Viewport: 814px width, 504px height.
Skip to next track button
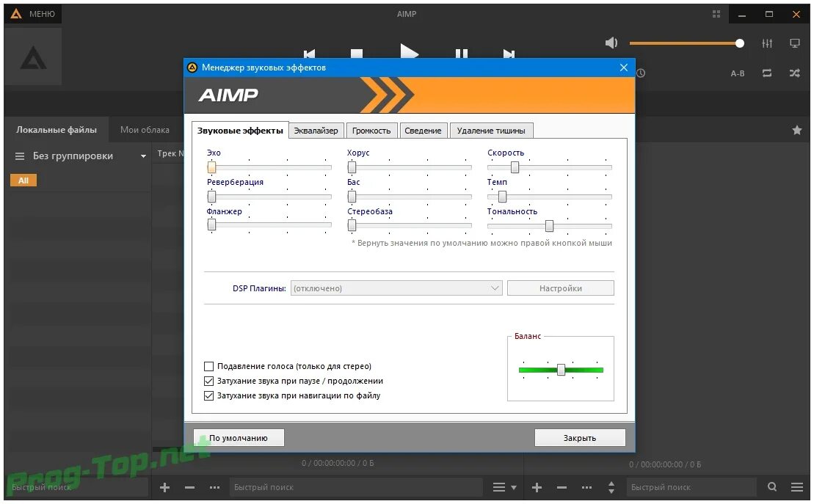509,54
